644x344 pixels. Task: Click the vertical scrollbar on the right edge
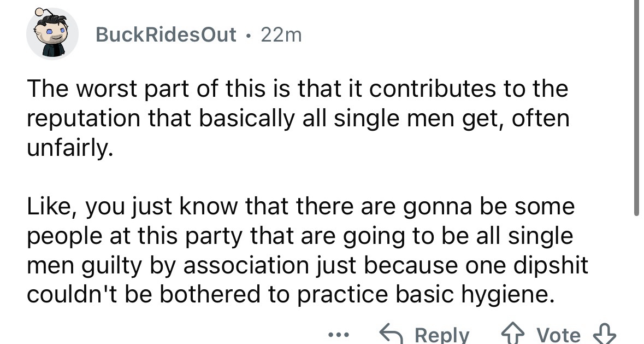(635, 109)
